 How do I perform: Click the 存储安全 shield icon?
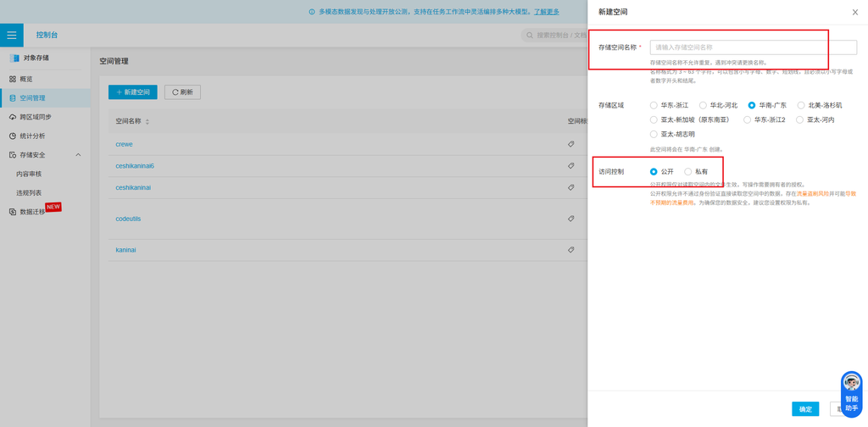(x=13, y=155)
